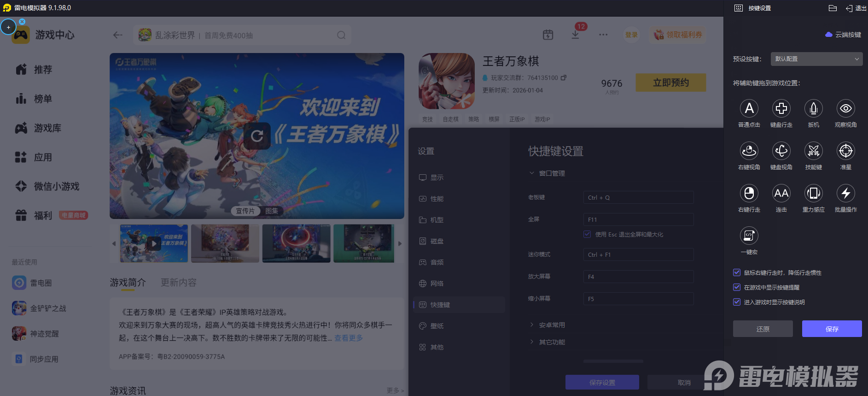
Task: Toggle 在游戏中显示按键提醒 checkbox
Action: 737,287
